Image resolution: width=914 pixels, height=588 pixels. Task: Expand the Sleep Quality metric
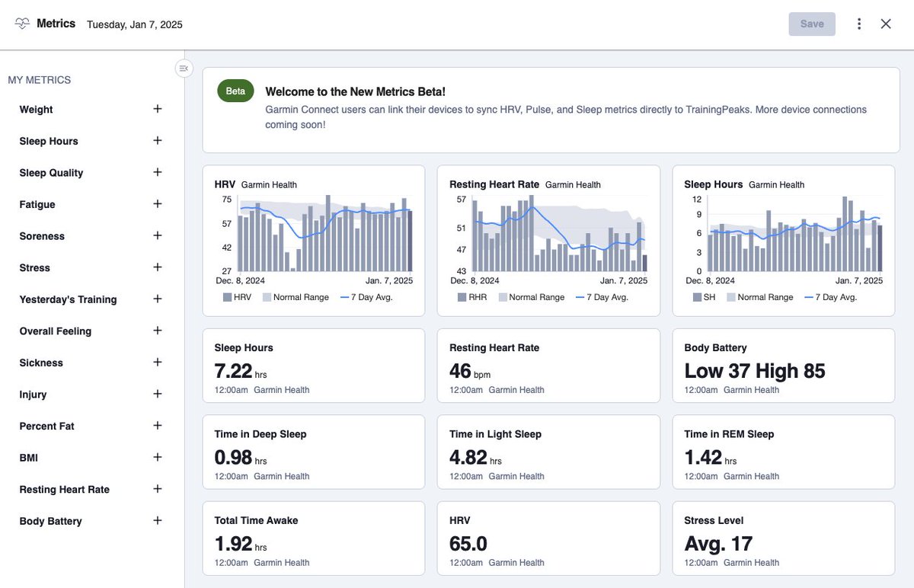(x=50, y=172)
